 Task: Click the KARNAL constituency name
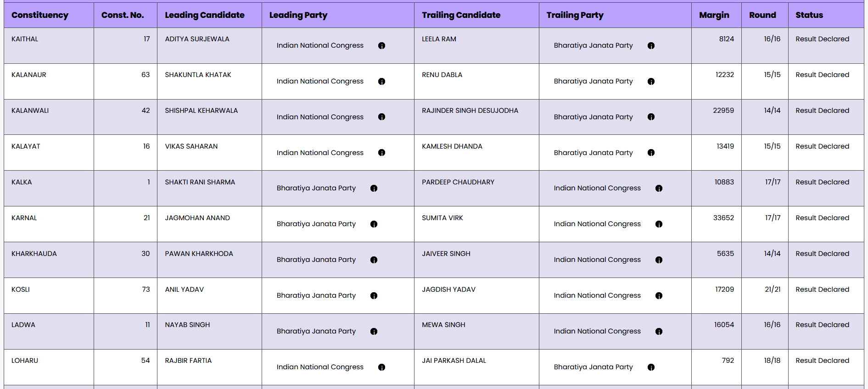24,218
